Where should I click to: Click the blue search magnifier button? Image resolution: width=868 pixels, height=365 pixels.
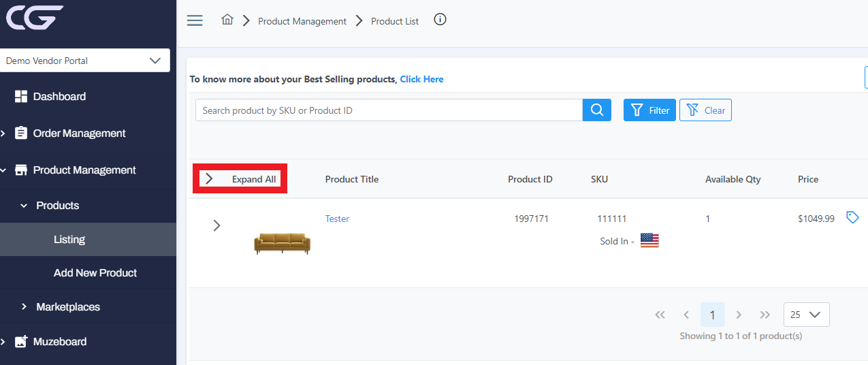(x=597, y=110)
